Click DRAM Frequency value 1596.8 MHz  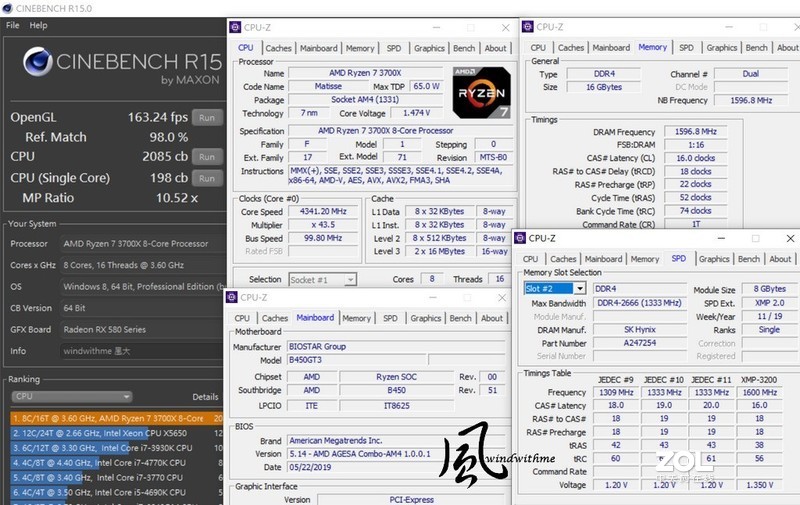[695, 132]
